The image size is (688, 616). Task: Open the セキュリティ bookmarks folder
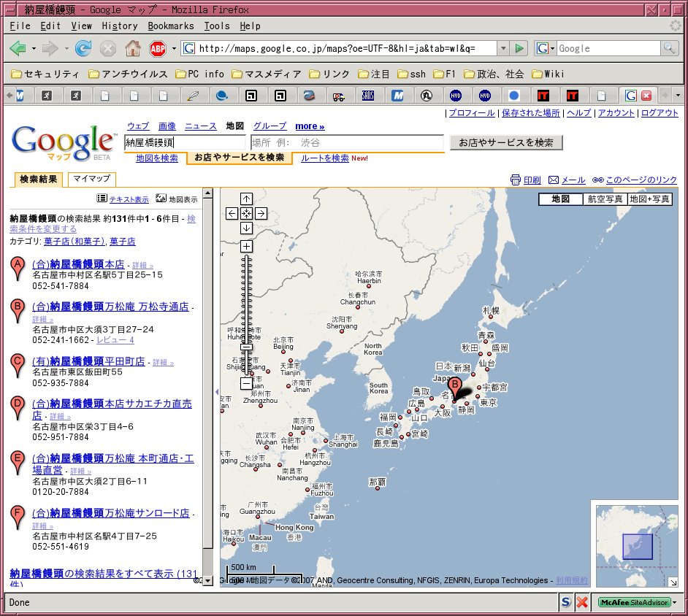[x=45, y=74]
